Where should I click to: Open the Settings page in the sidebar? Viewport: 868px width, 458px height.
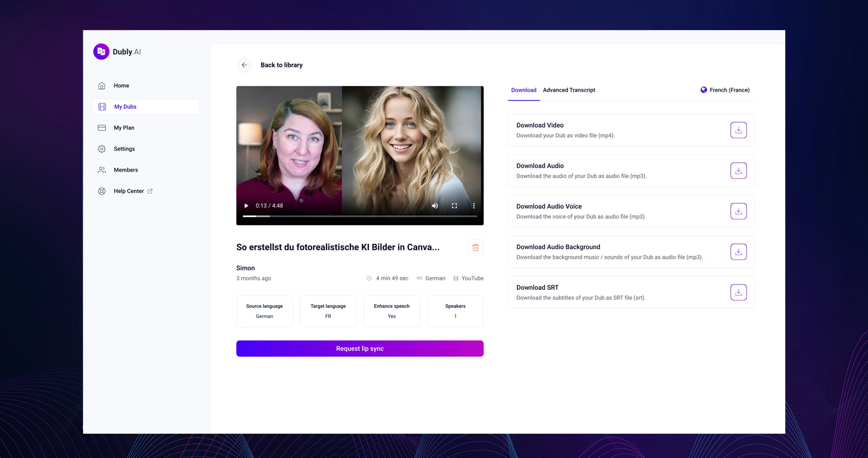pyautogui.click(x=124, y=149)
